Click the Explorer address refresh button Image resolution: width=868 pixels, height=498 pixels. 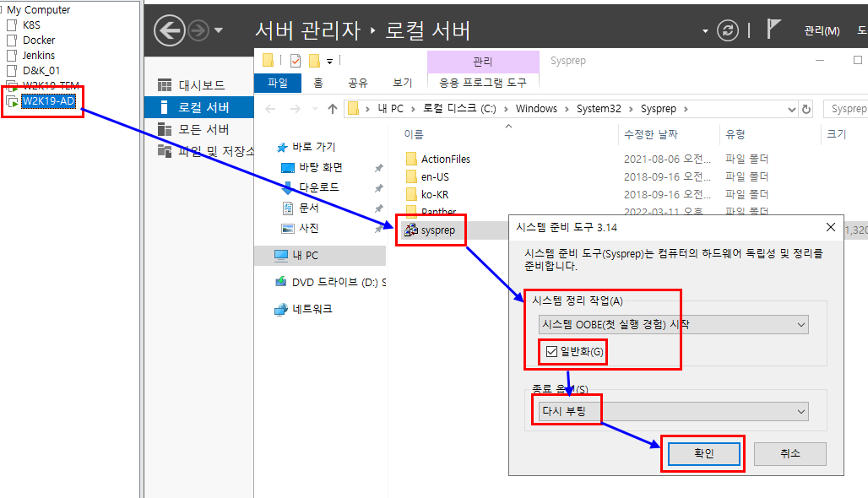coord(806,110)
